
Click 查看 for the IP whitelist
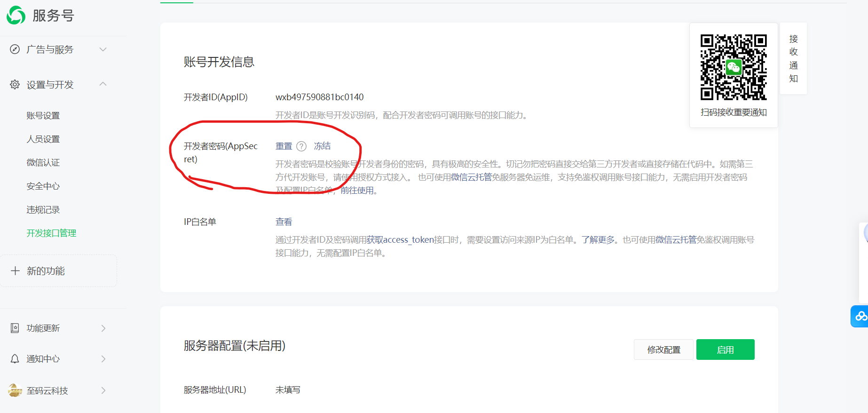(x=284, y=222)
